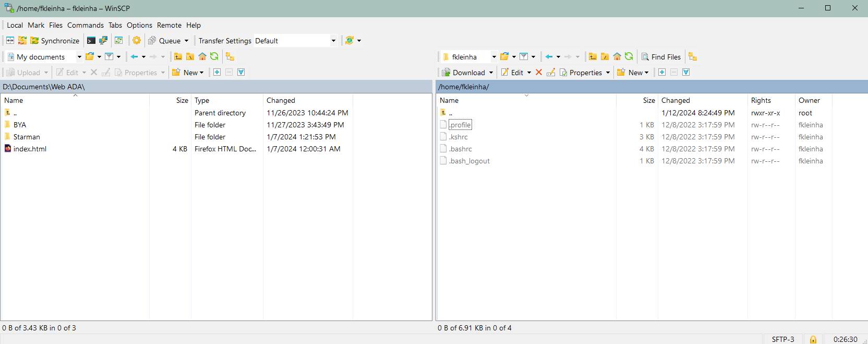The height and width of the screenshot is (344, 868).
Task: Expand the My documents drive dropdown
Action: click(79, 57)
